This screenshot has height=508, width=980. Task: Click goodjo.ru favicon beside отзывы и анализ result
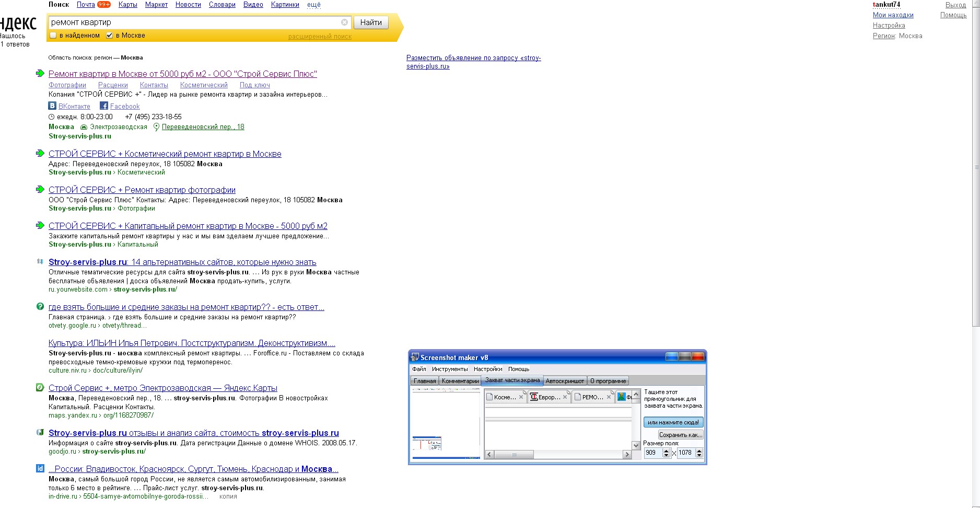[40, 432]
